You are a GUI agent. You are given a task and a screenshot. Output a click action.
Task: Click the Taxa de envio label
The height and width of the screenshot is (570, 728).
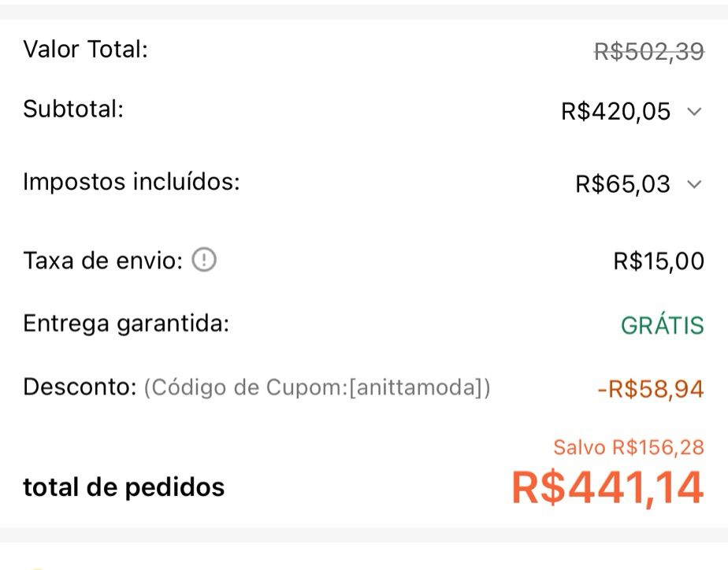click(x=102, y=260)
